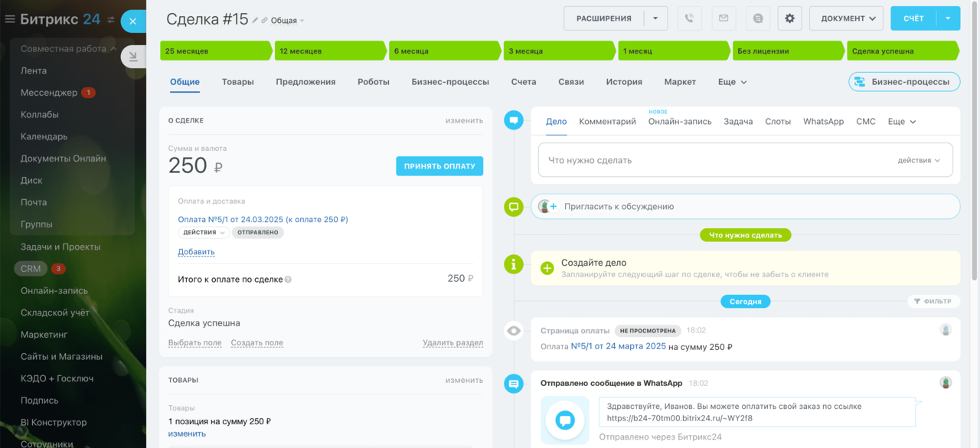Click the eye icon by Страница оплаты
The image size is (980, 448).
[x=514, y=331]
